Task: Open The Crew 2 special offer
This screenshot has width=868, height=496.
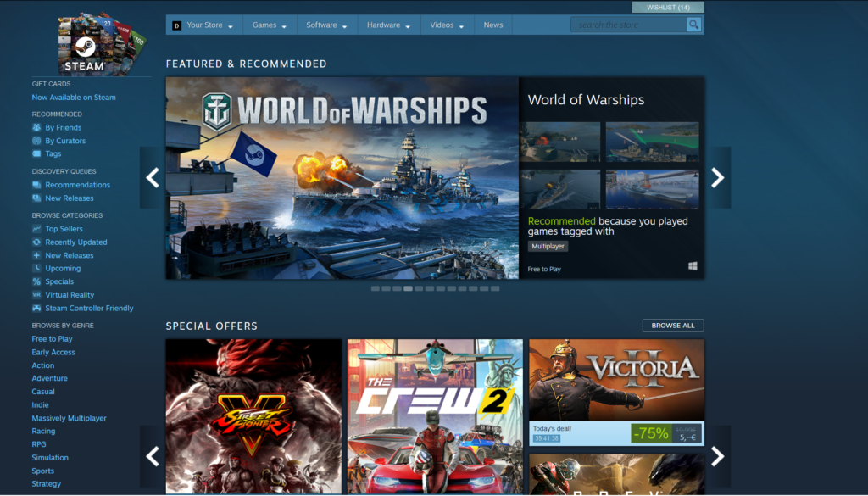Action: pos(435,416)
